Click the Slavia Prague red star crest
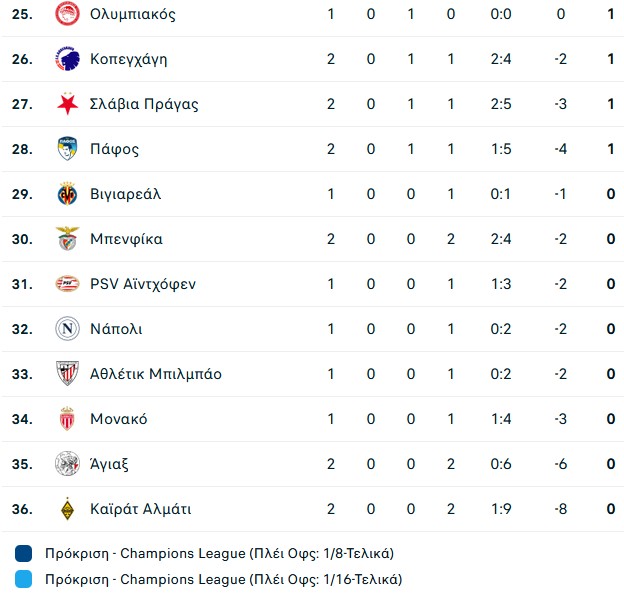This screenshot has height=601, width=624. [67, 104]
